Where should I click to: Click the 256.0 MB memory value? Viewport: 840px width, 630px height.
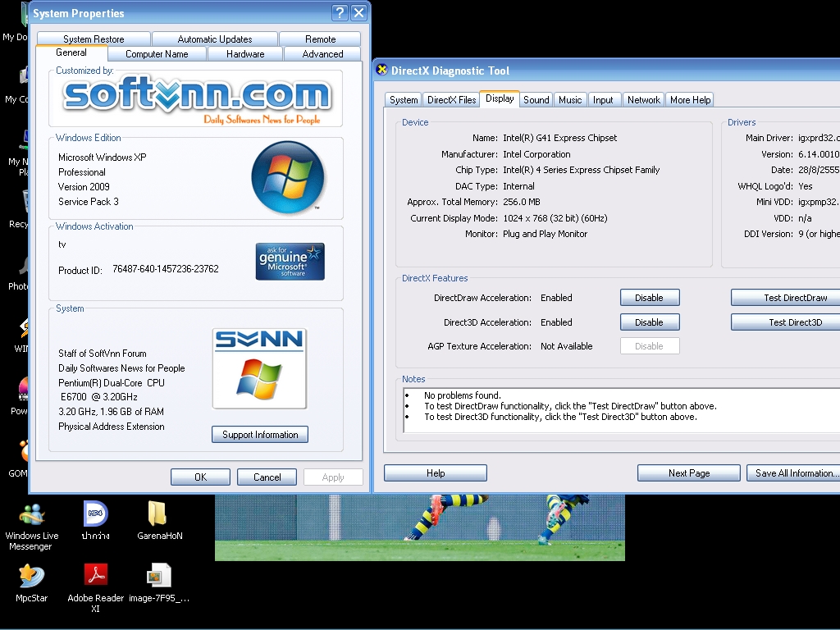coord(521,202)
